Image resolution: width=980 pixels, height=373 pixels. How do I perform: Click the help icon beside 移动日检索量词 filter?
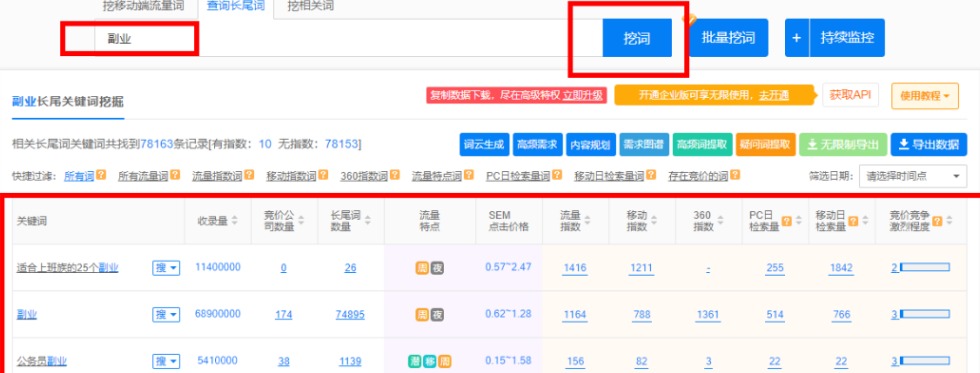(651, 176)
